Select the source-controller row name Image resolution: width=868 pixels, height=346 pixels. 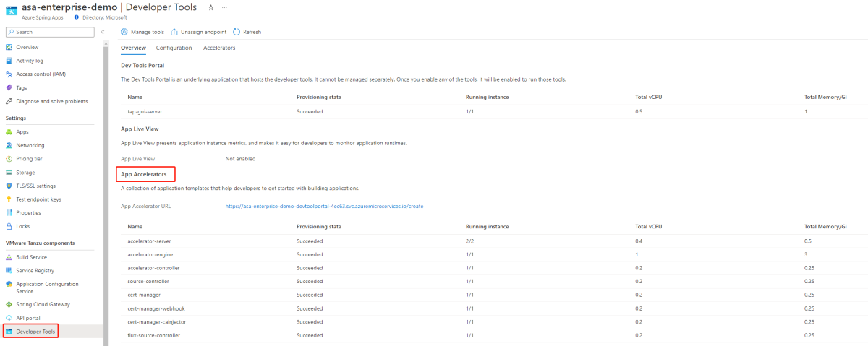[x=148, y=281]
